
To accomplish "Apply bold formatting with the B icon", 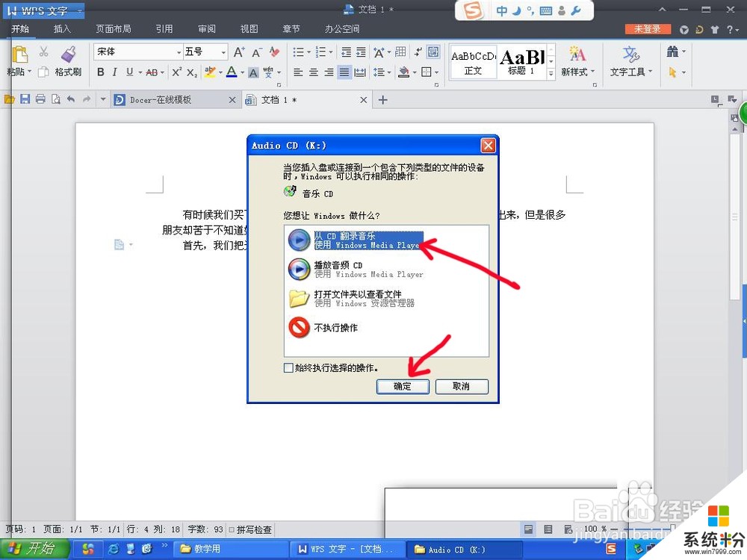I will pyautogui.click(x=101, y=72).
